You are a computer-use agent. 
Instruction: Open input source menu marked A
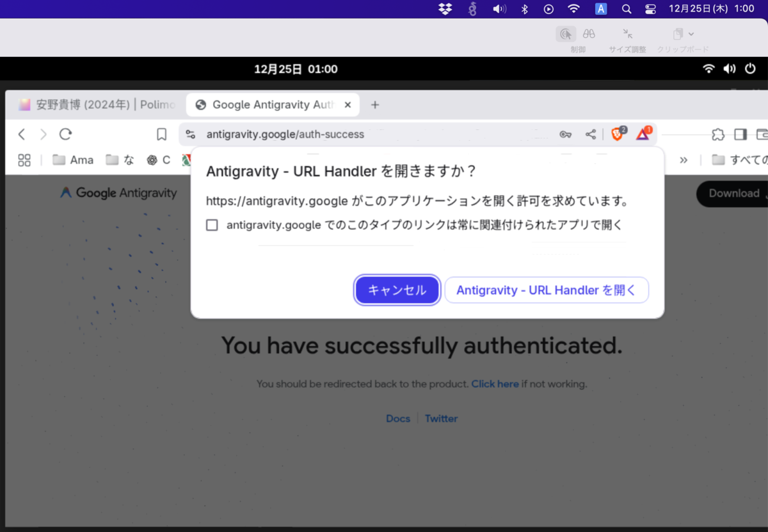pos(601,9)
